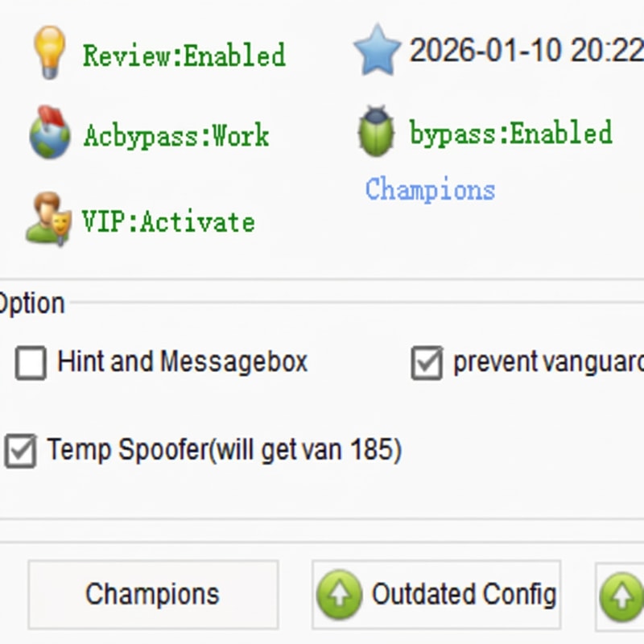Open the blue Champions link

(430, 189)
